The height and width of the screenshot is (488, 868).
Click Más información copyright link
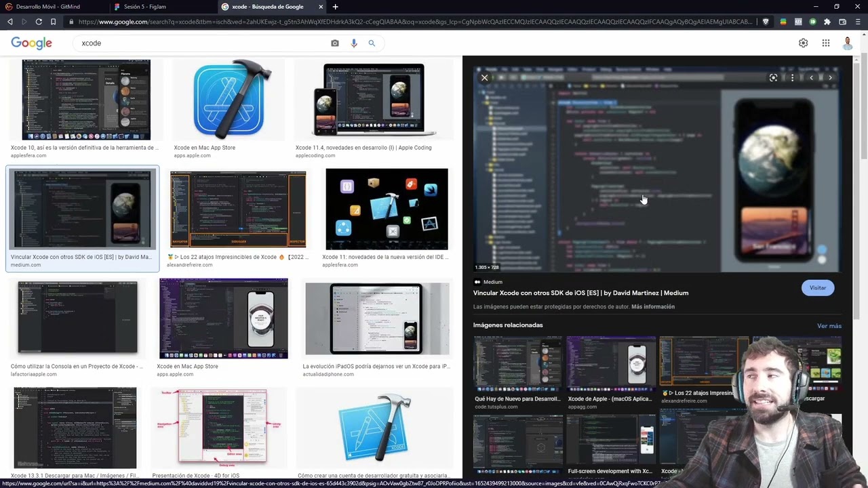(x=653, y=307)
